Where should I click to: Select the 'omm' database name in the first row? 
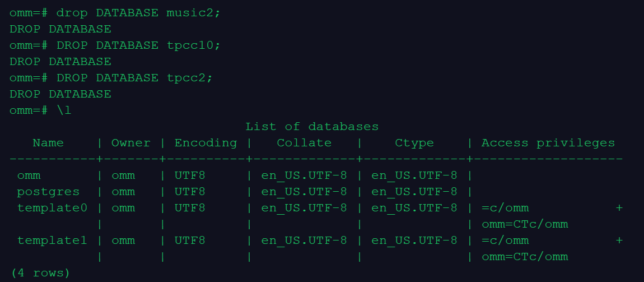pyautogui.click(x=29, y=175)
